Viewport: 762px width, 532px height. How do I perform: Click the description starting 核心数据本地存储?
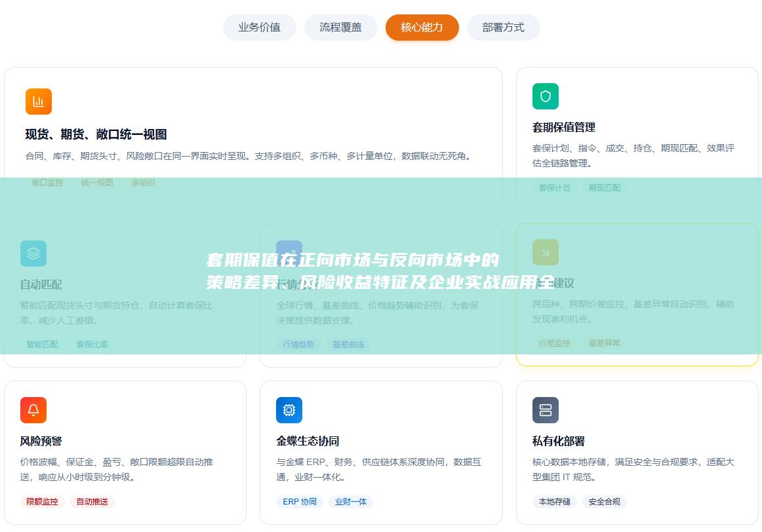click(x=633, y=469)
